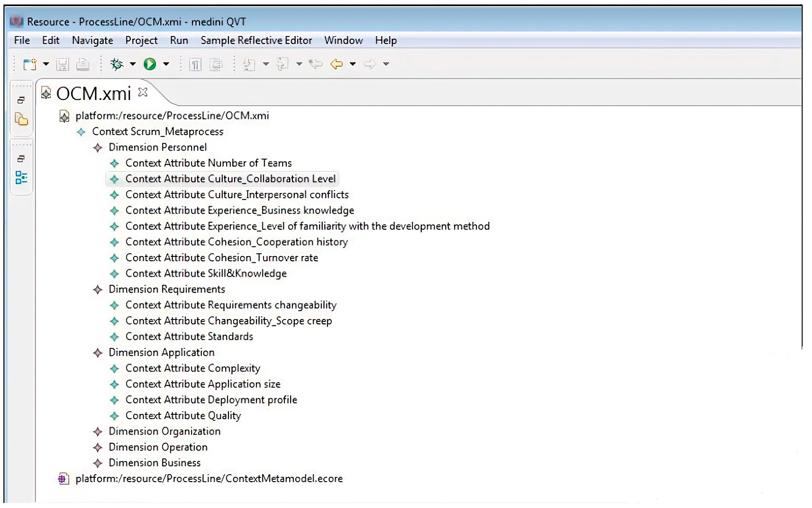Close the OCM.xmi editor tab
812x508 pixels.
[x=143, y=92]
